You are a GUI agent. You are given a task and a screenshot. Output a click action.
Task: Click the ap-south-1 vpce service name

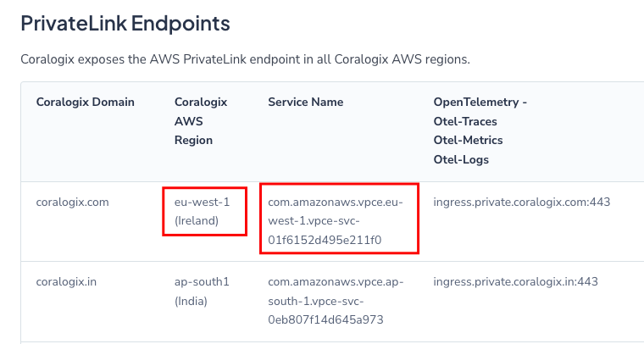coord(336,301)
